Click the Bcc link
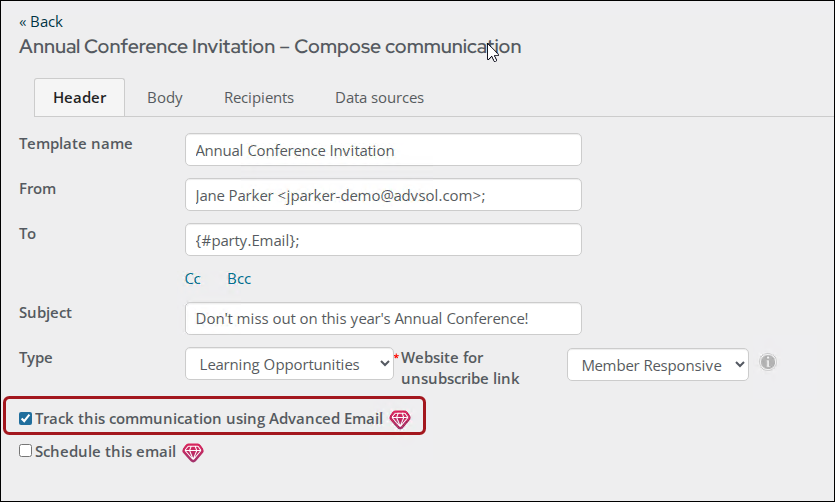The image size is (835, 502). [239, 279]
